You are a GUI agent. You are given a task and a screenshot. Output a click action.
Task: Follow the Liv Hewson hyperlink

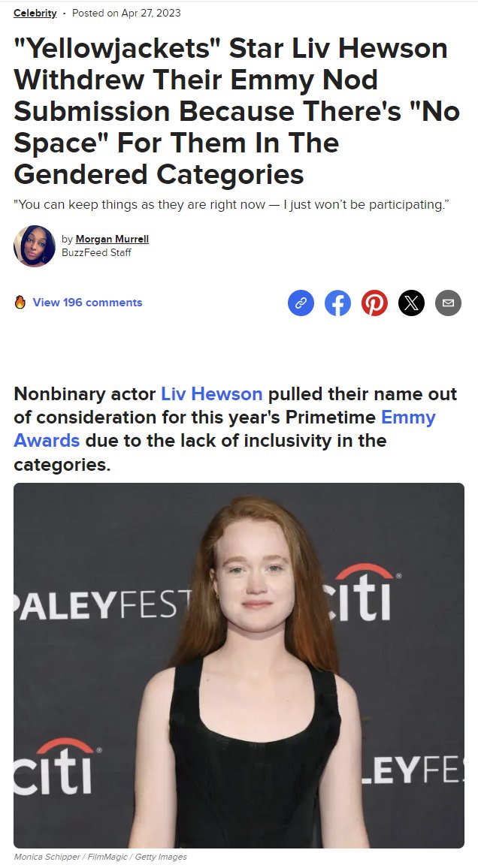pyautogui.click(x=212, y=393)
